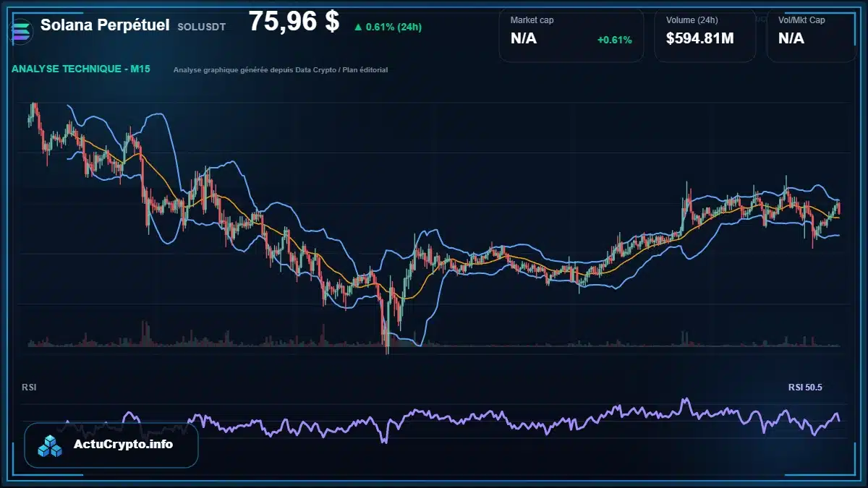Click the 75,96 $ price
The image size is (868, 488).
click(294, 22)
